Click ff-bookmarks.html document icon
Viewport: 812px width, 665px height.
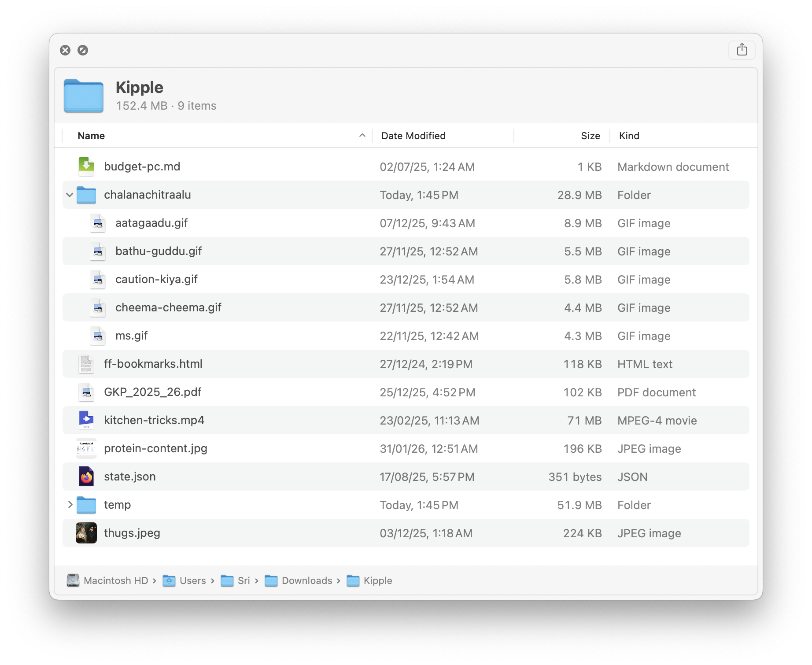pyautogui.click(x=86, y=364)
